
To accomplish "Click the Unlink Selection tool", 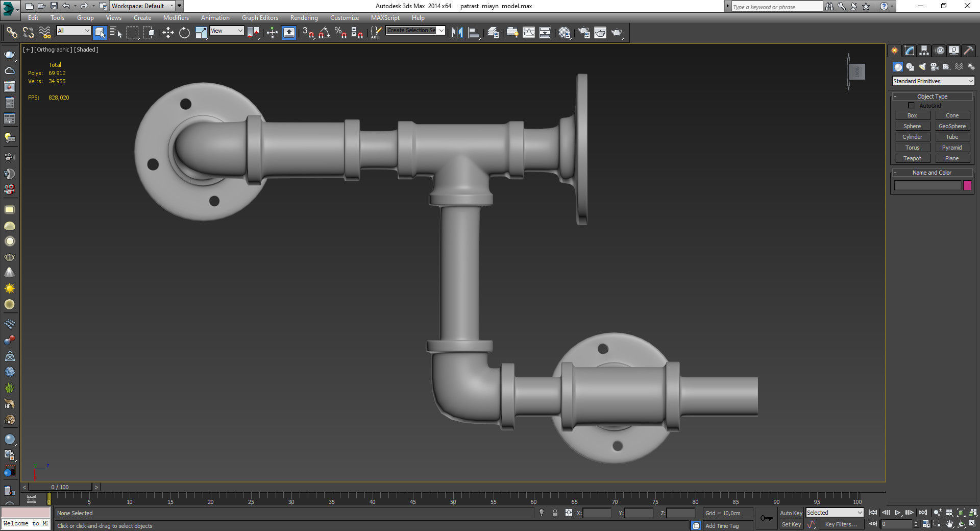I will [28, 33].
